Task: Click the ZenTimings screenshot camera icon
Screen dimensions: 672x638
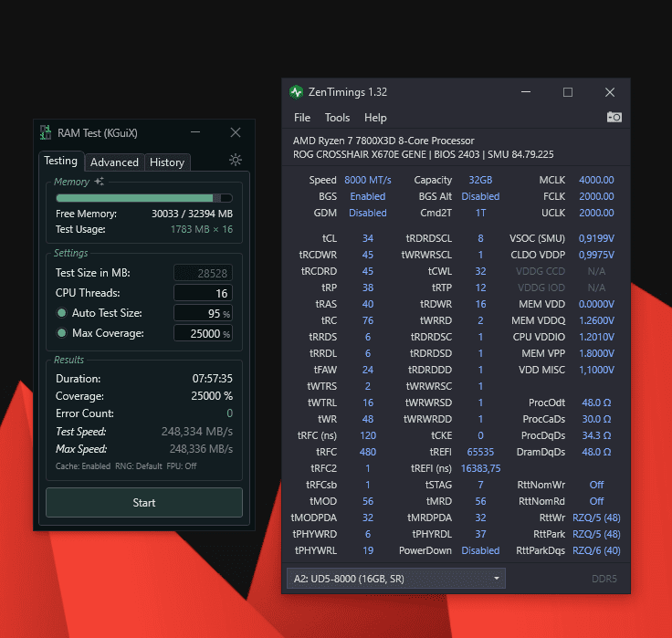Action: (614, 117)
